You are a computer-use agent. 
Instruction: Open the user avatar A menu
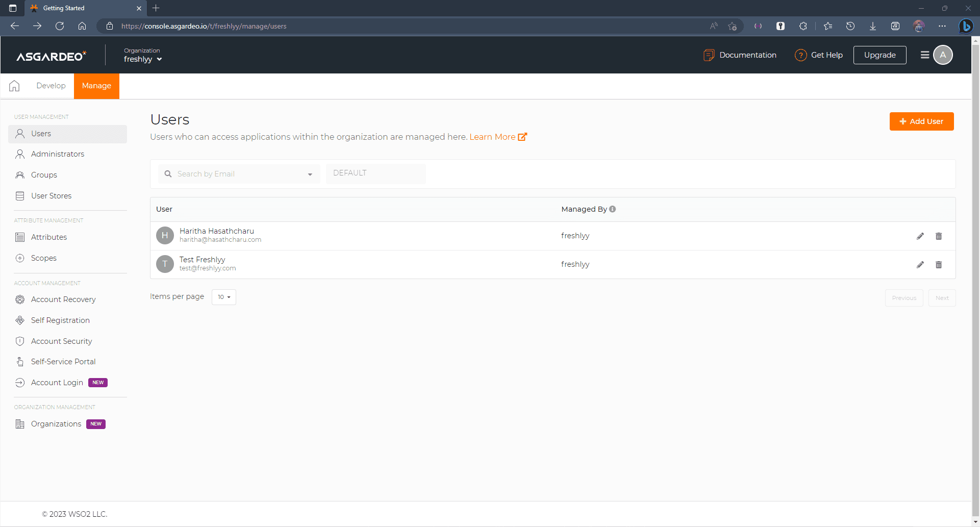tap(943, 55)
